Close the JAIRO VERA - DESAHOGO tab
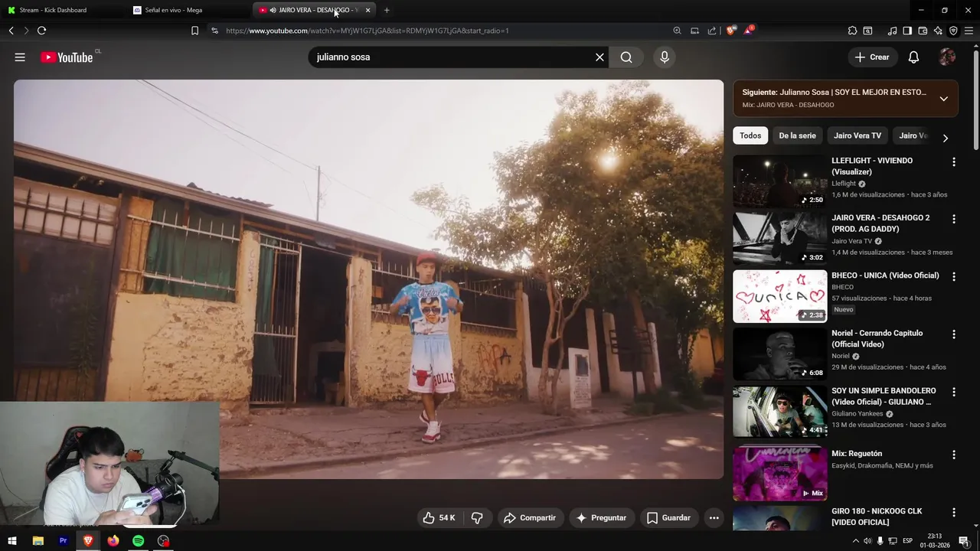Viewport: 980px width, 551px height. pos(367,10)
